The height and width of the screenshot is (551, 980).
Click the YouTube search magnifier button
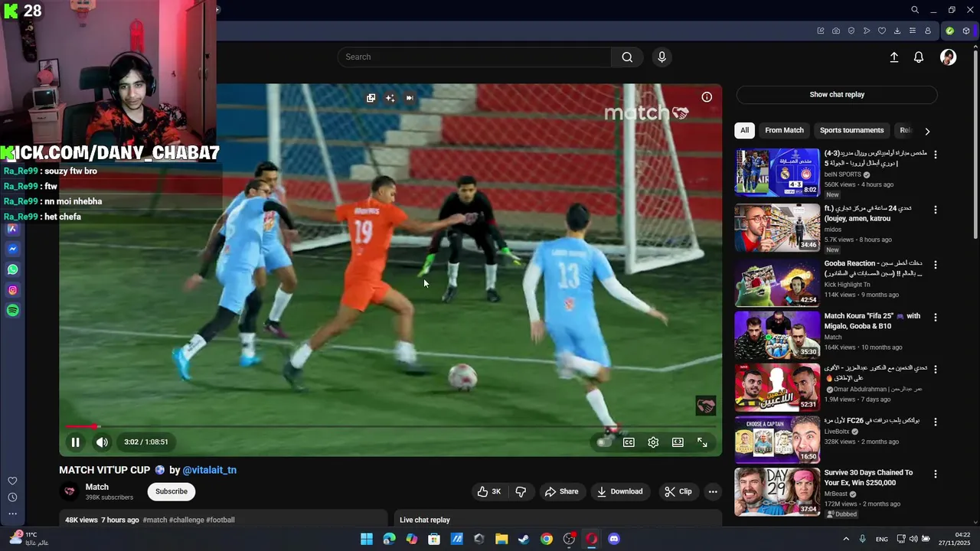point(627,57)
